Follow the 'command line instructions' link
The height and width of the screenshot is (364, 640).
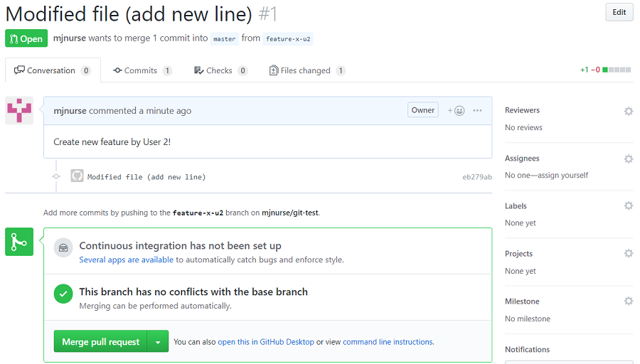pos(388,342)
